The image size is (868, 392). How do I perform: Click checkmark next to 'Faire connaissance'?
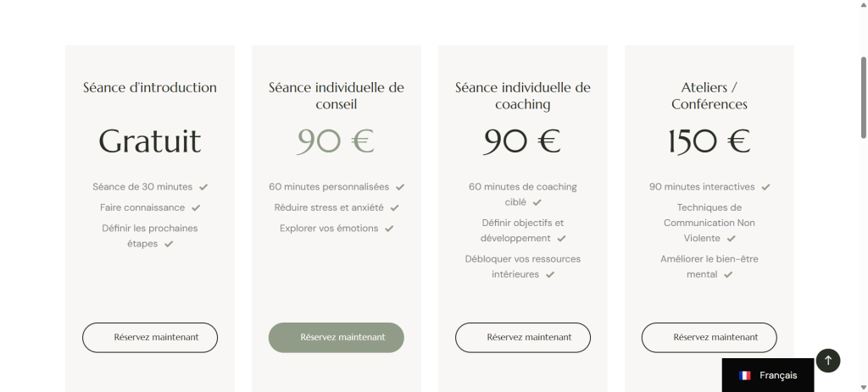[196, 207]
